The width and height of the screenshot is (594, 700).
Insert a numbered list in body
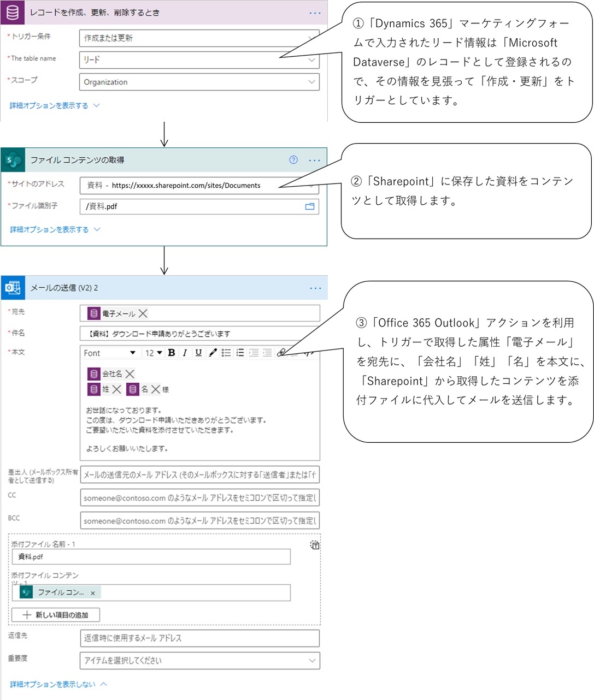(x=240, y=353)
